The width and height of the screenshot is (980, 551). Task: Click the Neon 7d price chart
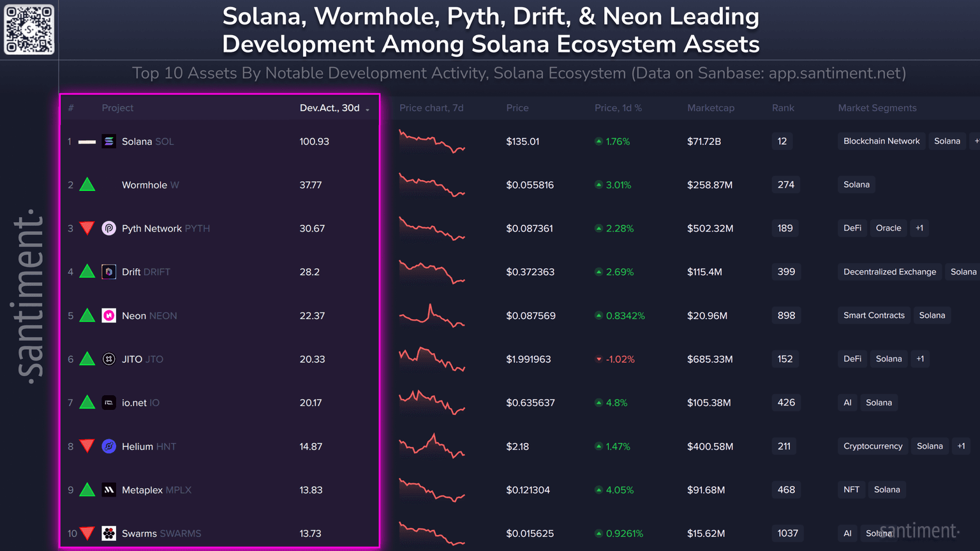(x=432, y=315)
